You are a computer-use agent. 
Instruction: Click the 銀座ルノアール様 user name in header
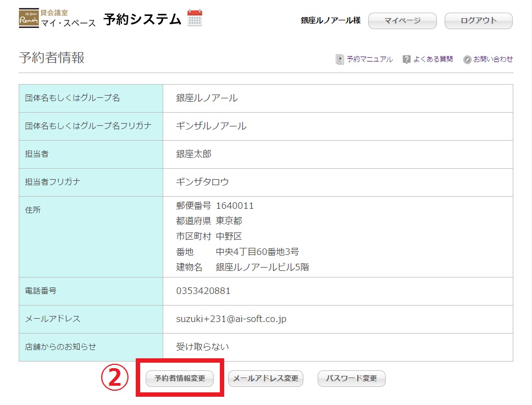[330, 20]
